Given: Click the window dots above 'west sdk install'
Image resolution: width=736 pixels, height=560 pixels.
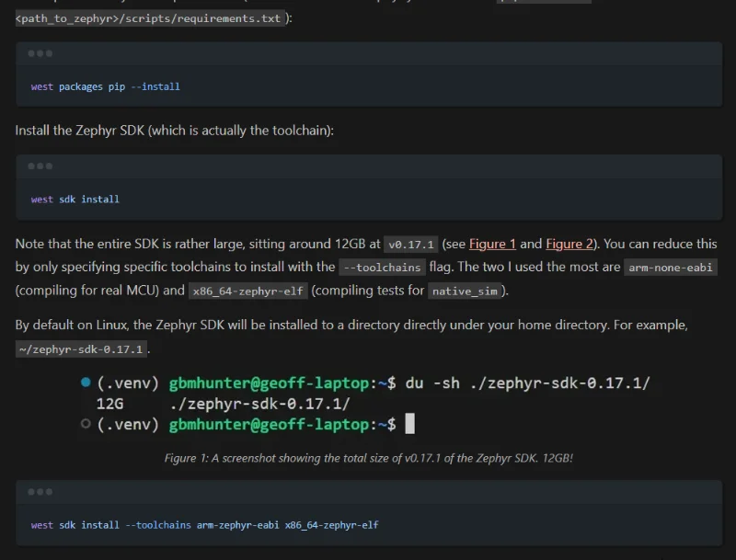Looking at the screenshot, I should 40,166.
